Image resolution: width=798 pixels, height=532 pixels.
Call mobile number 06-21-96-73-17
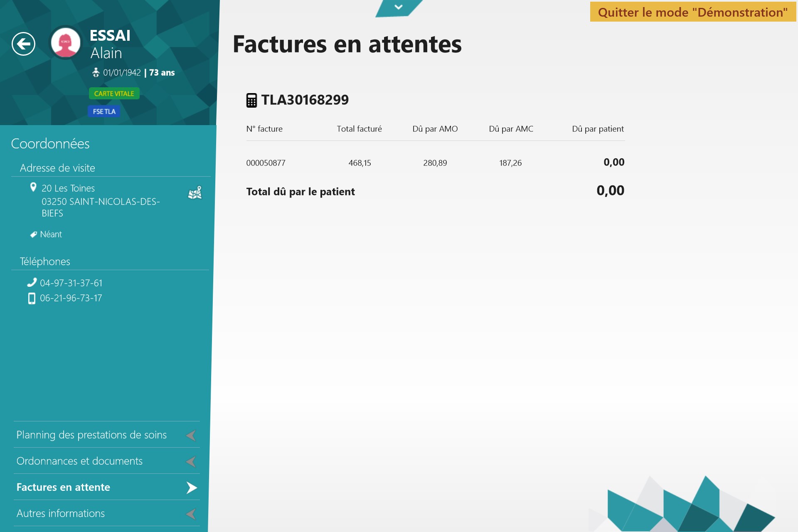(x=71, y=298)
